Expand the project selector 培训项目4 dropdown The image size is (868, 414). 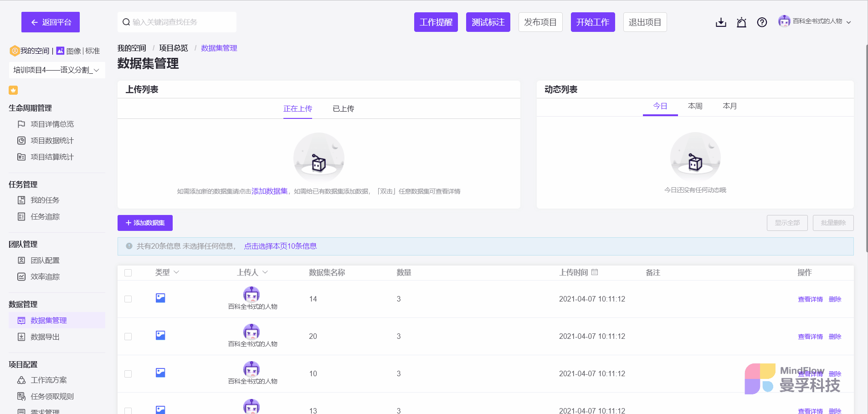(57, 70)
